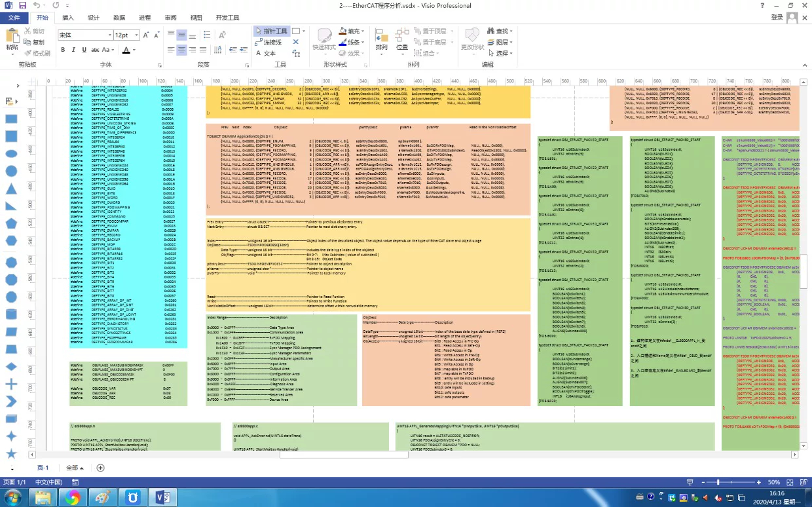Click the save icon in quick access toolbar
The height and width of the screenshot is (507, 812).
click(x=23, y=5)
